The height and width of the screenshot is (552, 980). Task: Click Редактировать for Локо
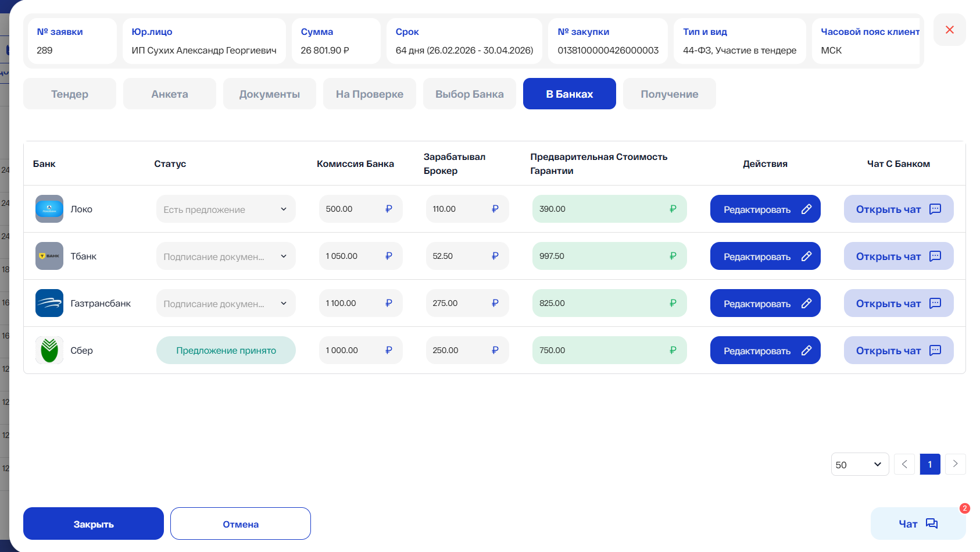pos(766,209)
